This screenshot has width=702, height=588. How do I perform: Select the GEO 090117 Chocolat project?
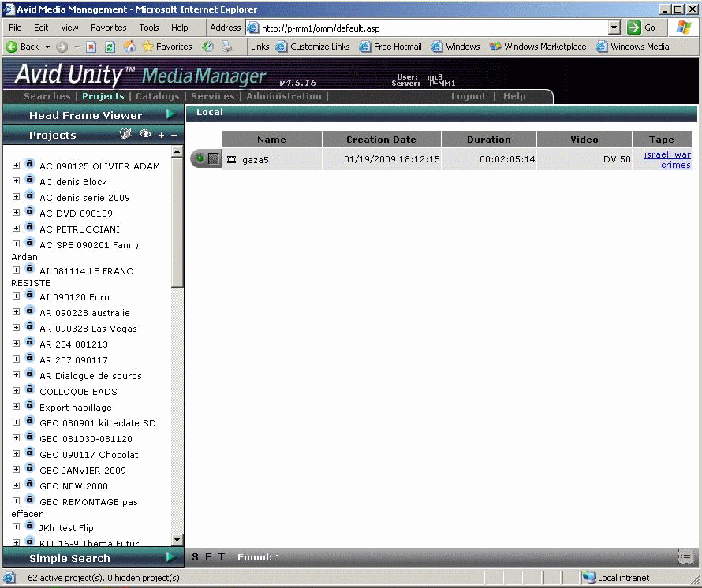coord(88,455)
